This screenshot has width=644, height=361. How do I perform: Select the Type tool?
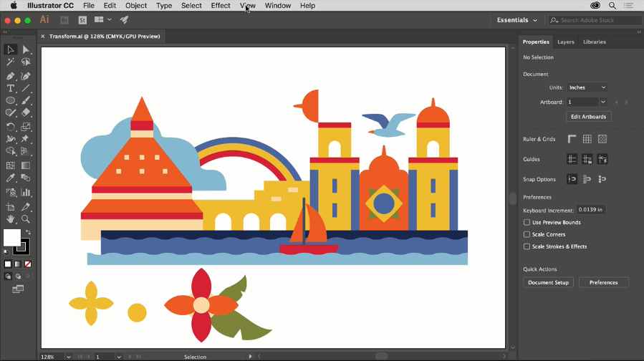pos(10,88)
